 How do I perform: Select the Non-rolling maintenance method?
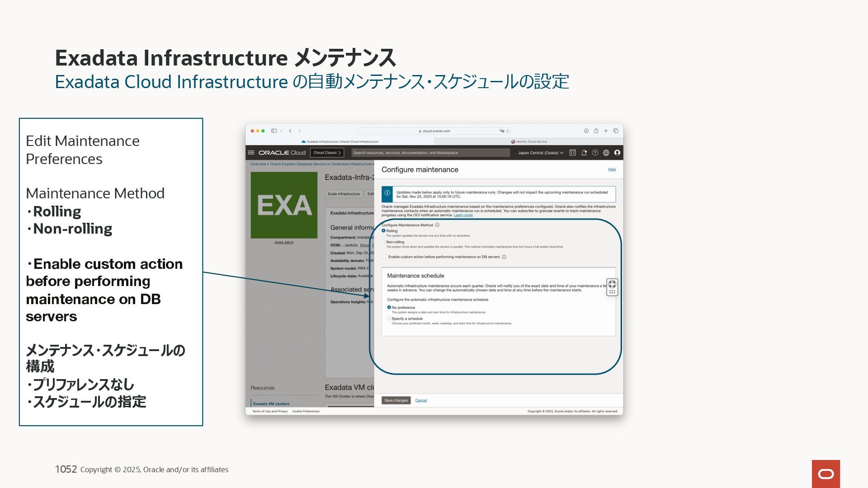(x=383, y=242)
